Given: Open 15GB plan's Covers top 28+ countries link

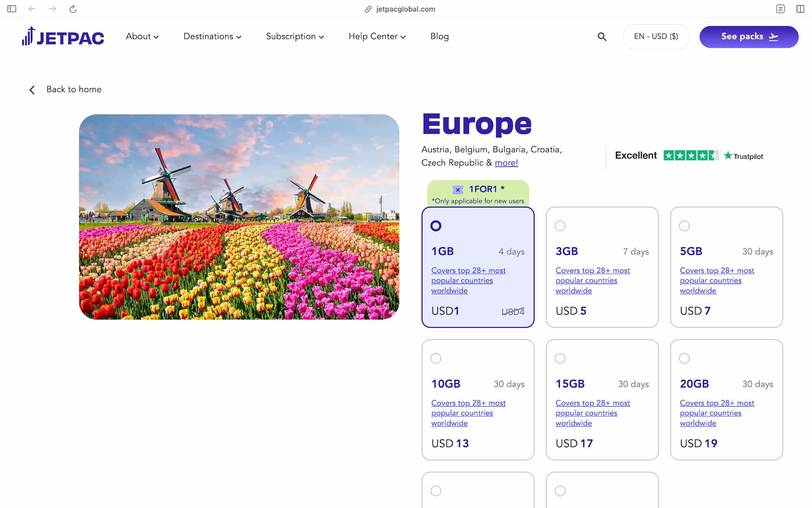Looking at the screenshot, I should [x=593, y=413].
